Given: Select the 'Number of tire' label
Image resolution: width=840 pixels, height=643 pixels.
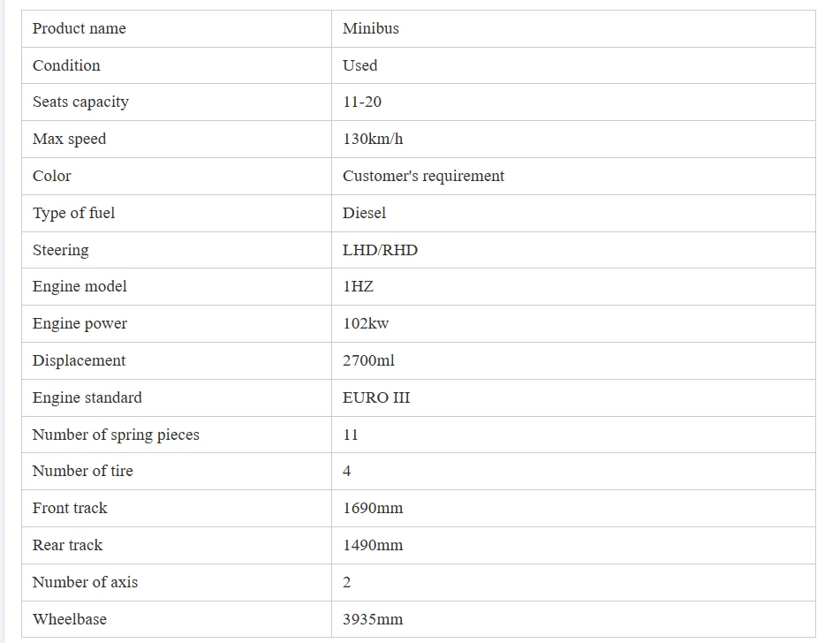Looking at the screenshot, I should pyautogui.click(x=83, y=471).
